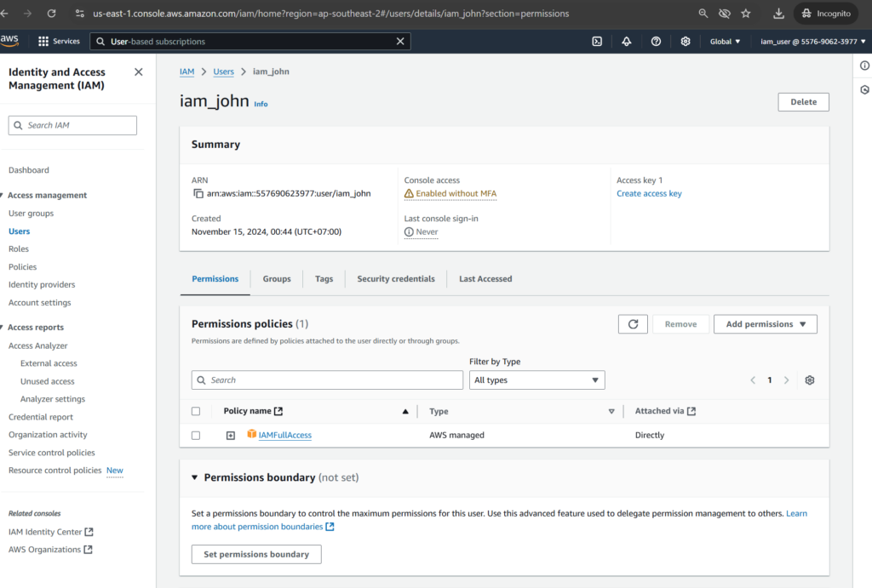This screenshot has width=872, height=588.
Task: Open AWS CloudShell icon in top bar
Action: click(x=598, y=41)
